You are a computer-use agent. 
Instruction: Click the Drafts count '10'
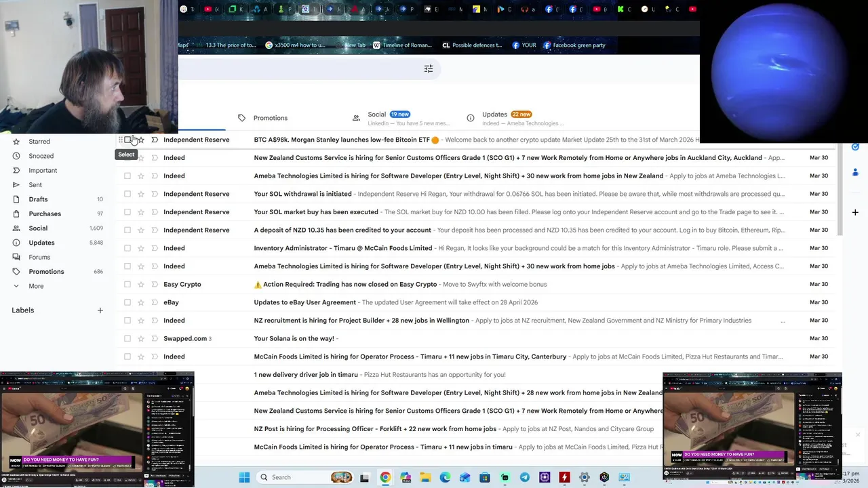pos(100,199)
